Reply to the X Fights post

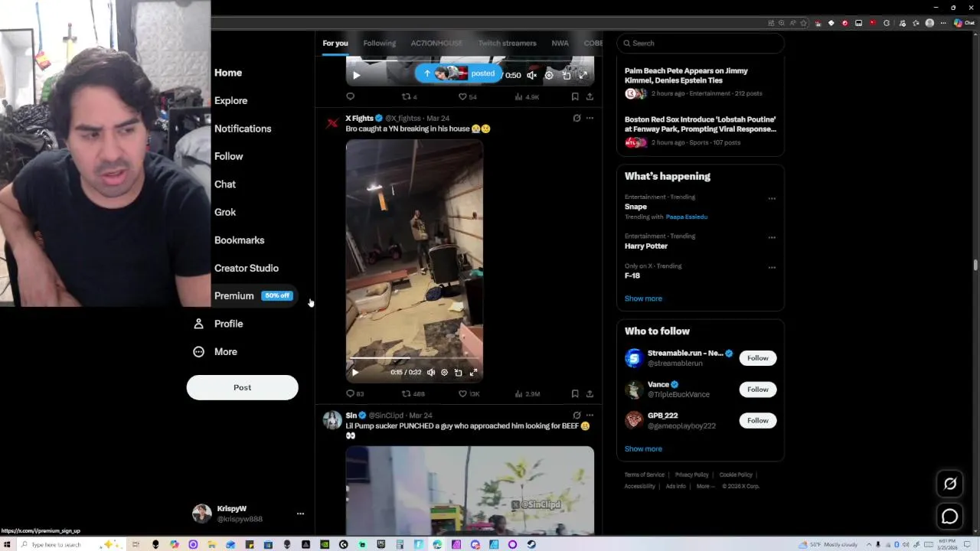(354, 393)
